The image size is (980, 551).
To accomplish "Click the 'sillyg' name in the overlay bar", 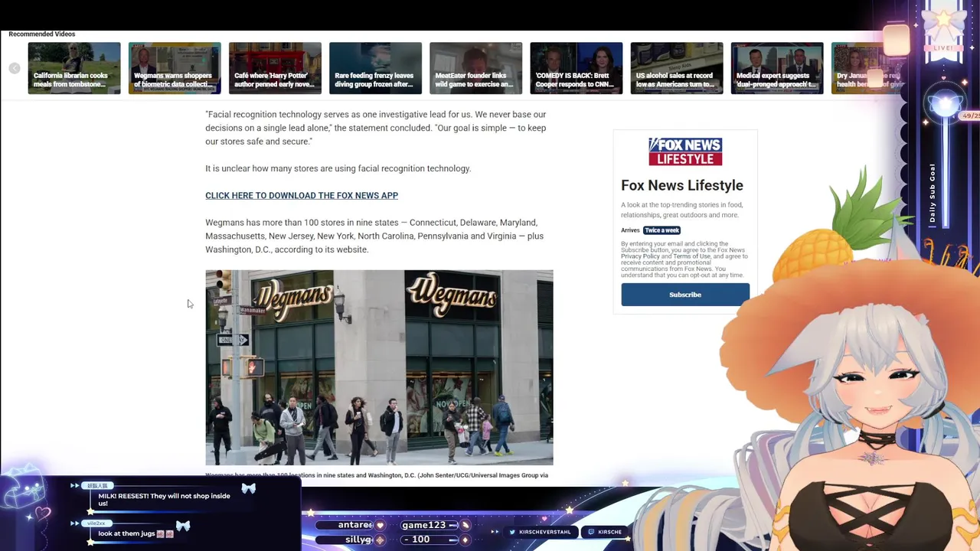I will click(358, 540).
